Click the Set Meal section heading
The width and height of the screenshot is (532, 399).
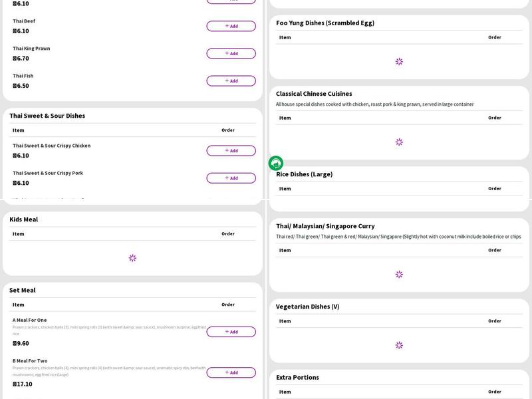[23, 290]
